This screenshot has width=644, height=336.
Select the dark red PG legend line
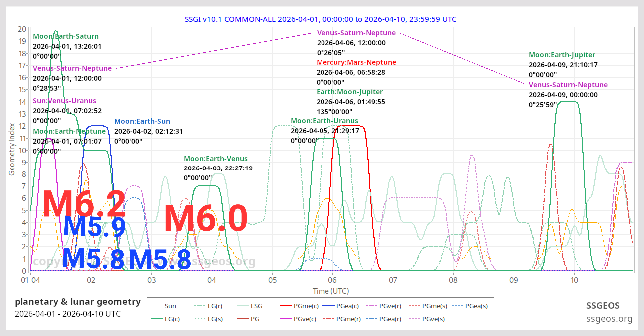coord(242,318)
